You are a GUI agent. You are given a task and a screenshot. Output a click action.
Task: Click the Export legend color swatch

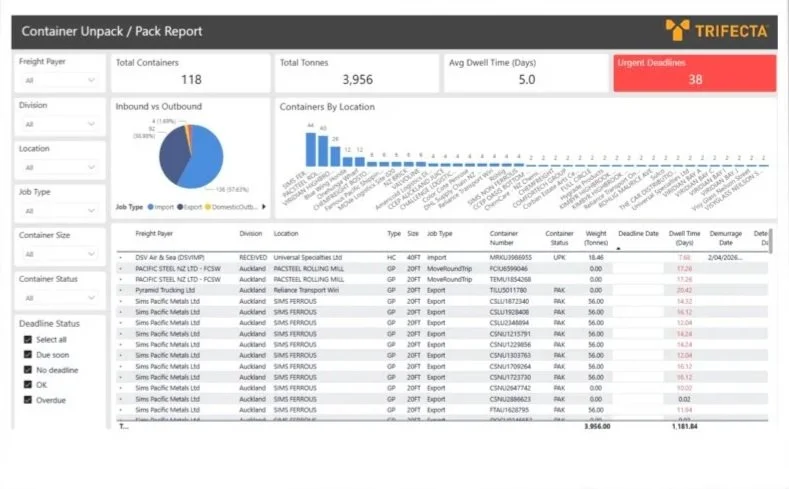180,207
